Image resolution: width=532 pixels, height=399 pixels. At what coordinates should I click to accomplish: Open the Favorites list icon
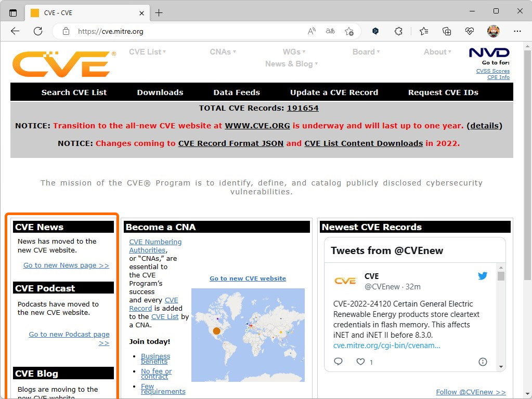[x=423, y=31]
